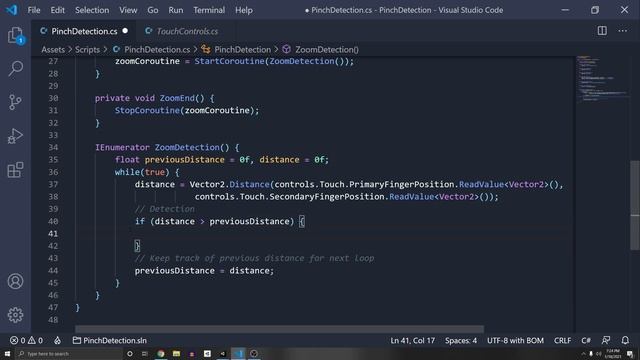
Task: Click the ZoomDetection() breadcrumb
Action: (x=327, y=49)
